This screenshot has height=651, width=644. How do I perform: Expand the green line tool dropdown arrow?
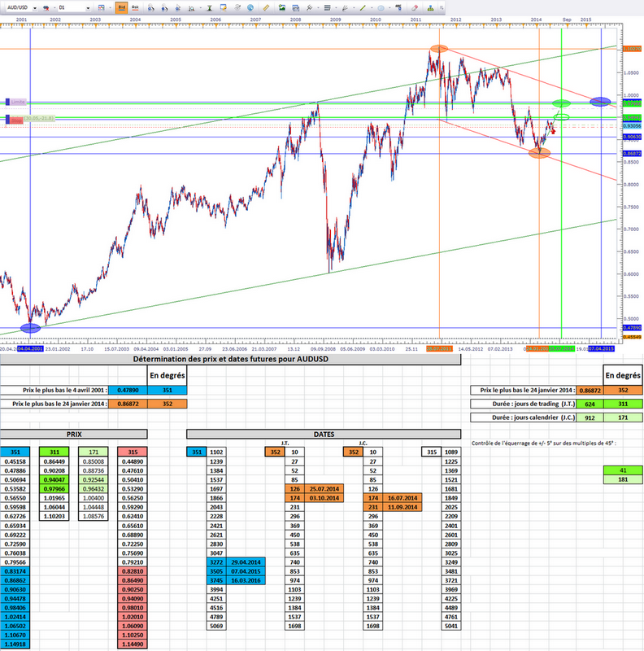pyautogui.click(x=372, y=8)
